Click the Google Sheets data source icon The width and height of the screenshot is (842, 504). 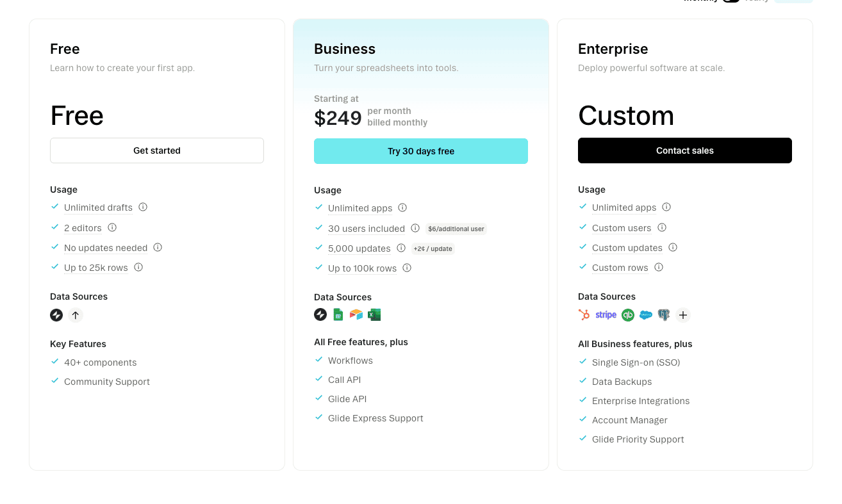pos(338,314)
